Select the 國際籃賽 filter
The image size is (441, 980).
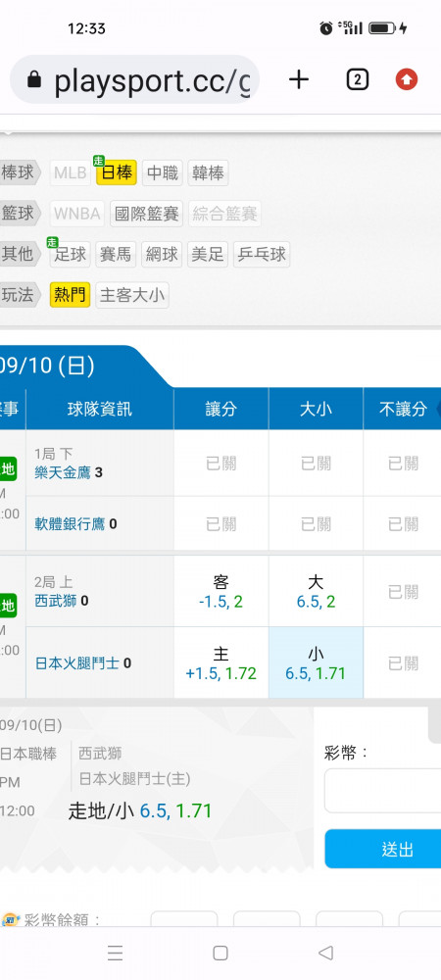146,214
